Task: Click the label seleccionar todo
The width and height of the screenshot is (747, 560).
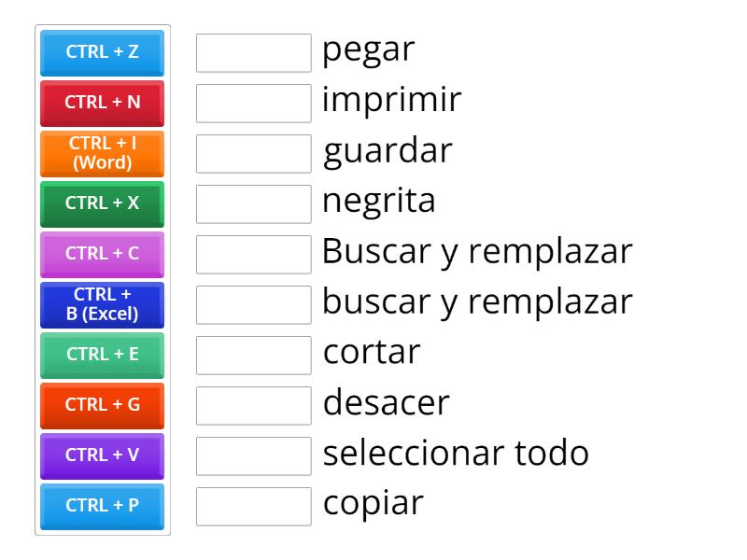Action: (x=455, y=453)
